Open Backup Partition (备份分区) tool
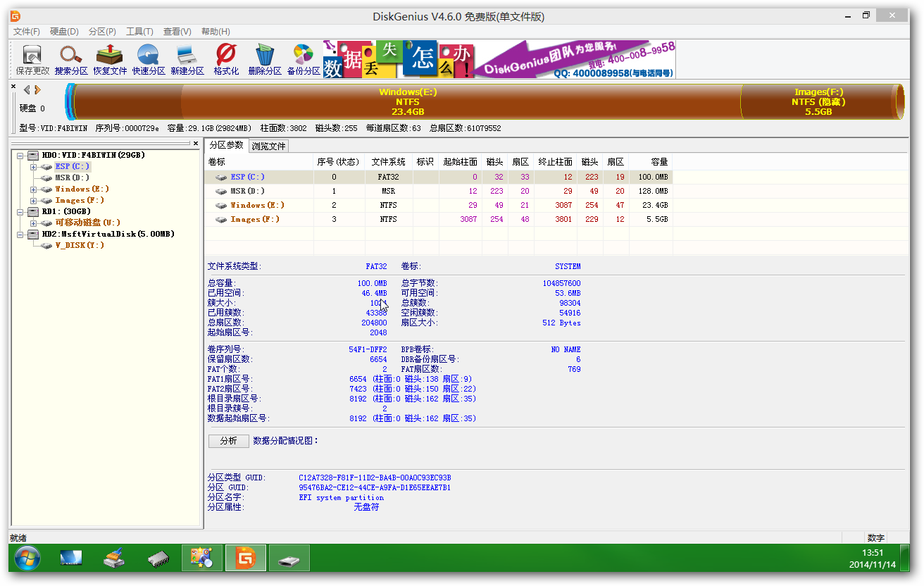Screen dimensions: 924x586 coord(304,60)
